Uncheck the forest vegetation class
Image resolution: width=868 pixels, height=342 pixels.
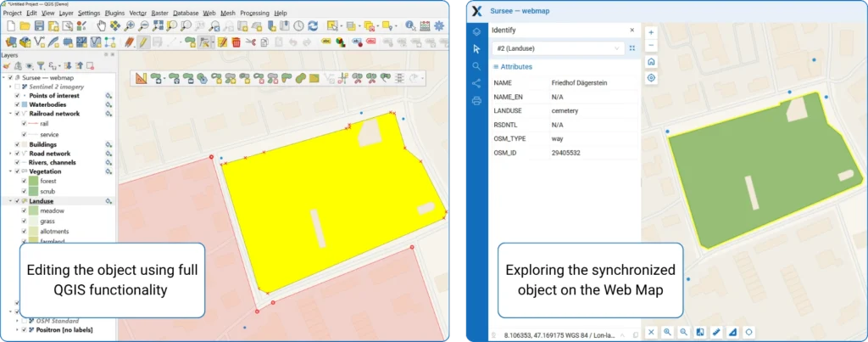coord(24,181)
